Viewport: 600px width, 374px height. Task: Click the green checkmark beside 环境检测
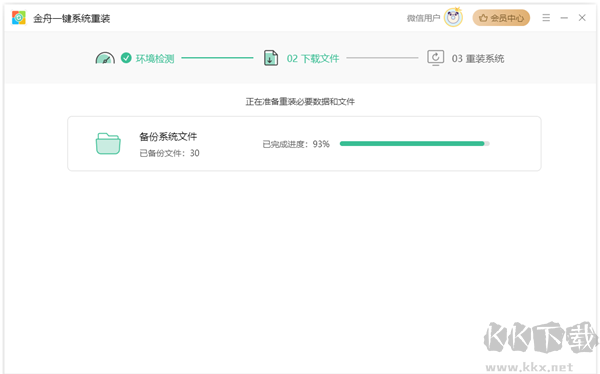click(x=126, y=58)
